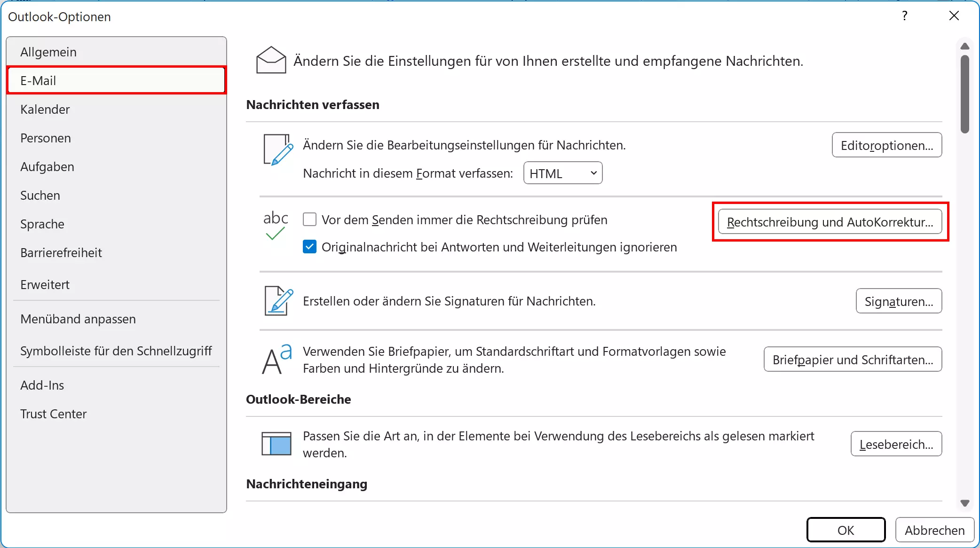
Task: Go to the Suchen options
Action: 117,195
